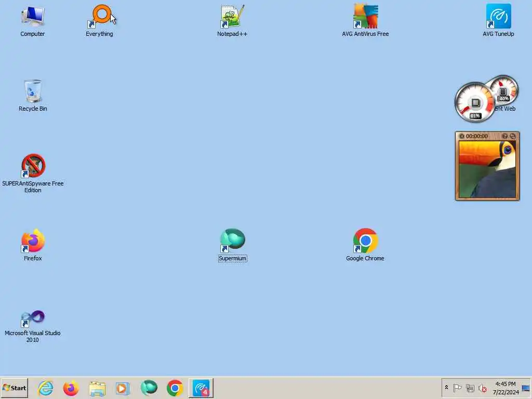
Task: Open the Action Center flag icon
Action: point(457,388)
